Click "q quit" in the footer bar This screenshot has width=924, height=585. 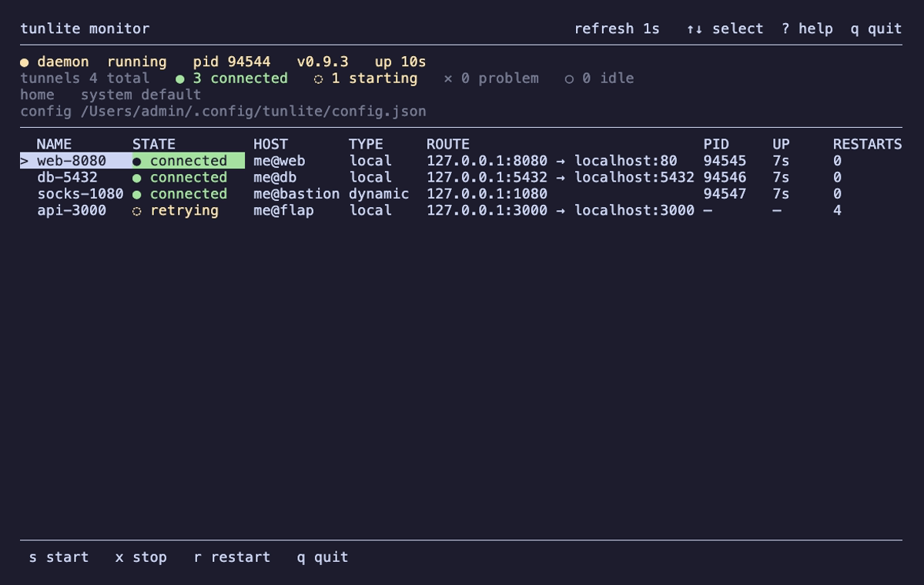323,557
